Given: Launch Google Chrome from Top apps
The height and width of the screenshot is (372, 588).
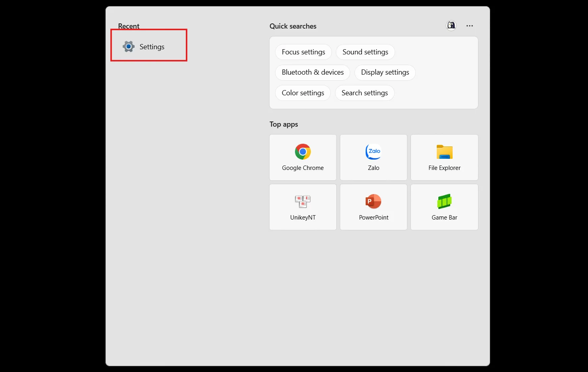Looking at the screenshot, I should (303, 157).
